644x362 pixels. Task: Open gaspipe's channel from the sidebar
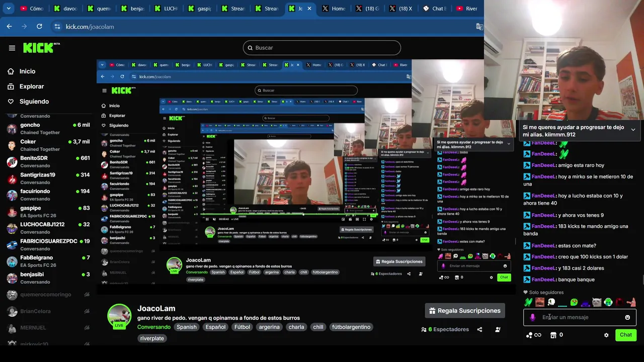48,212
